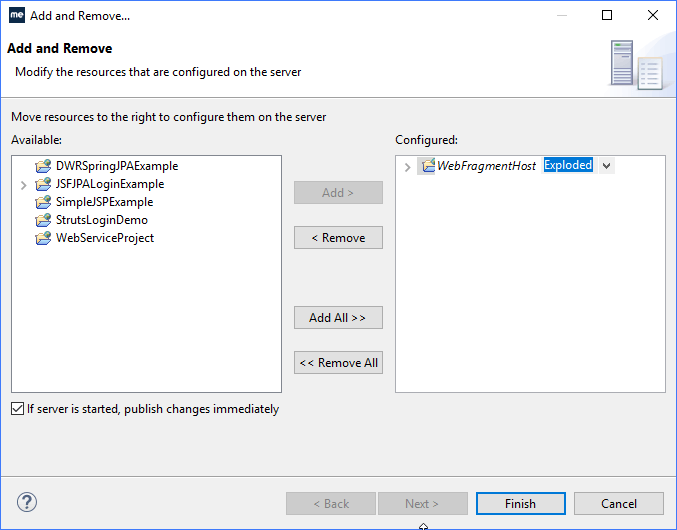Click the Remove All button
The height and width of the screenshot is (530, 677).
(338, 363)
